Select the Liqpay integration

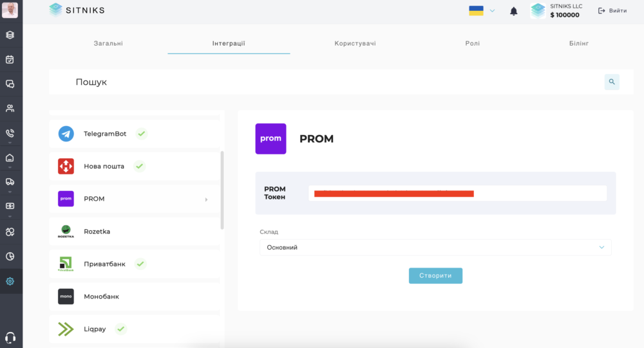point(135,329)
